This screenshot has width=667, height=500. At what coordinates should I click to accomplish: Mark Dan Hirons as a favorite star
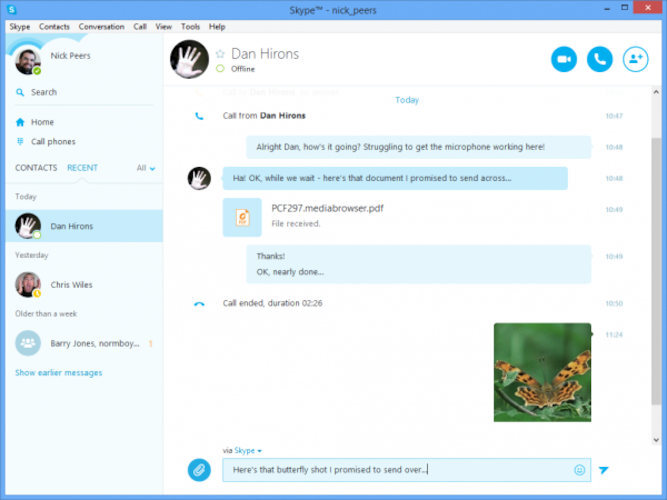click(220, 54)
